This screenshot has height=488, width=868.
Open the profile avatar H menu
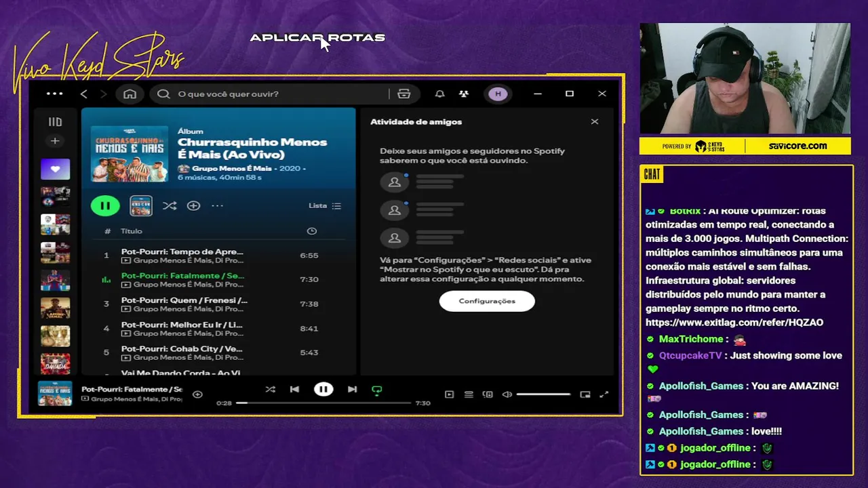click(498, 94)
